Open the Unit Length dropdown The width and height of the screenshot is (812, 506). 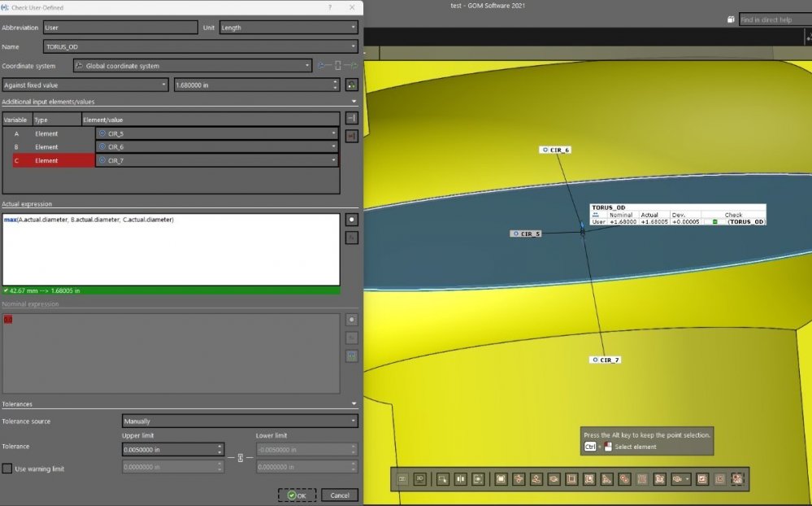click(x=289, y=28)
